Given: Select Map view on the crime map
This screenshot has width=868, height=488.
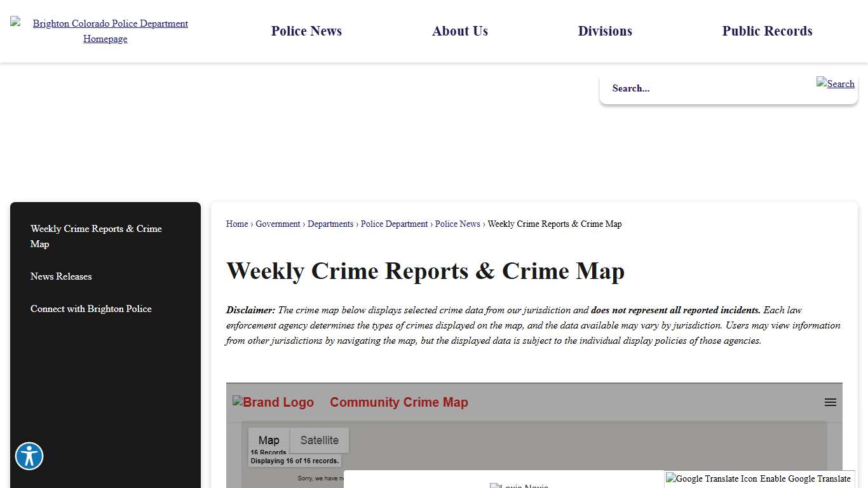Looking at the screenshot, I should click(x=269, y=440).
